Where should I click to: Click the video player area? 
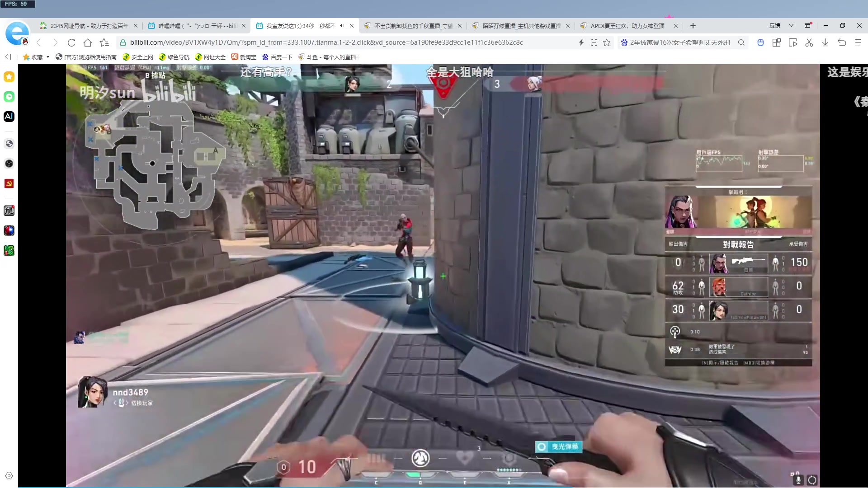coord(443,276)
